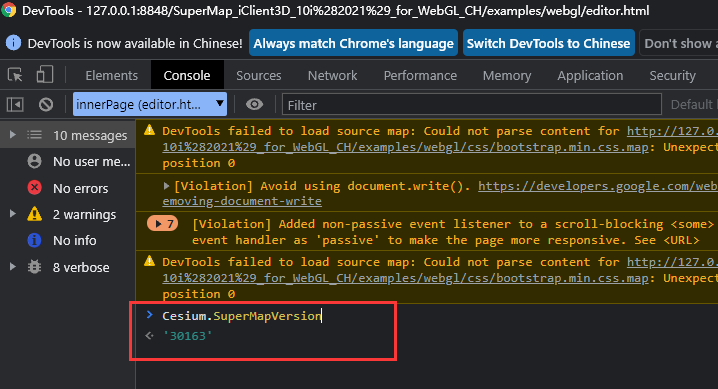The width and height of the screenshot is (718, 389).
Task: Select the No info filter row
Action: click(x=68, y=240)
